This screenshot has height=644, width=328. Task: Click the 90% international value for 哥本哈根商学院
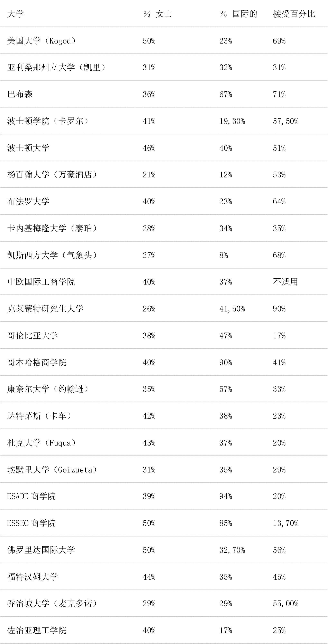(226, 363)
